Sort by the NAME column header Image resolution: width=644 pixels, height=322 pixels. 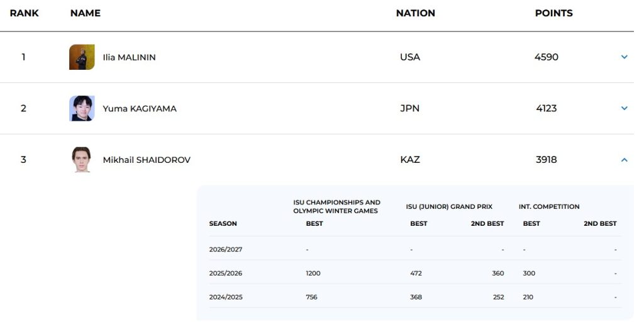point(86,13)
